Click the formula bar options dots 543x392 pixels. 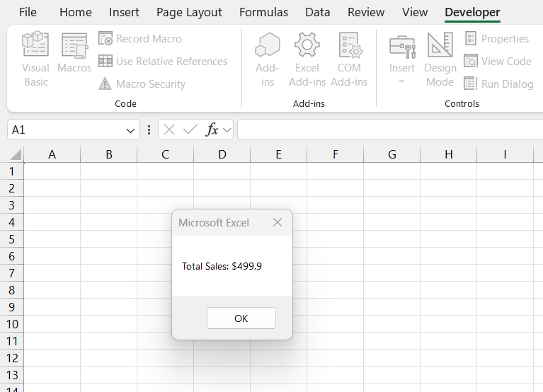[149, 130]
